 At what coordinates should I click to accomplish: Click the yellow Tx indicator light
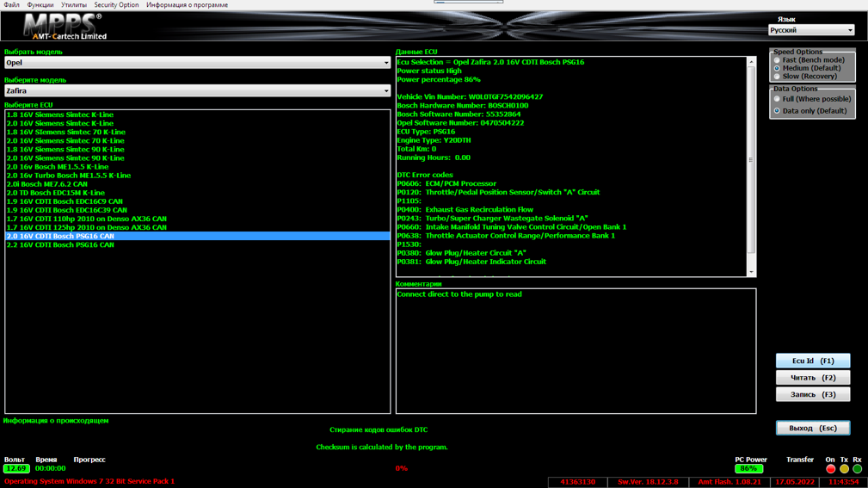click(x=844, y=468)
